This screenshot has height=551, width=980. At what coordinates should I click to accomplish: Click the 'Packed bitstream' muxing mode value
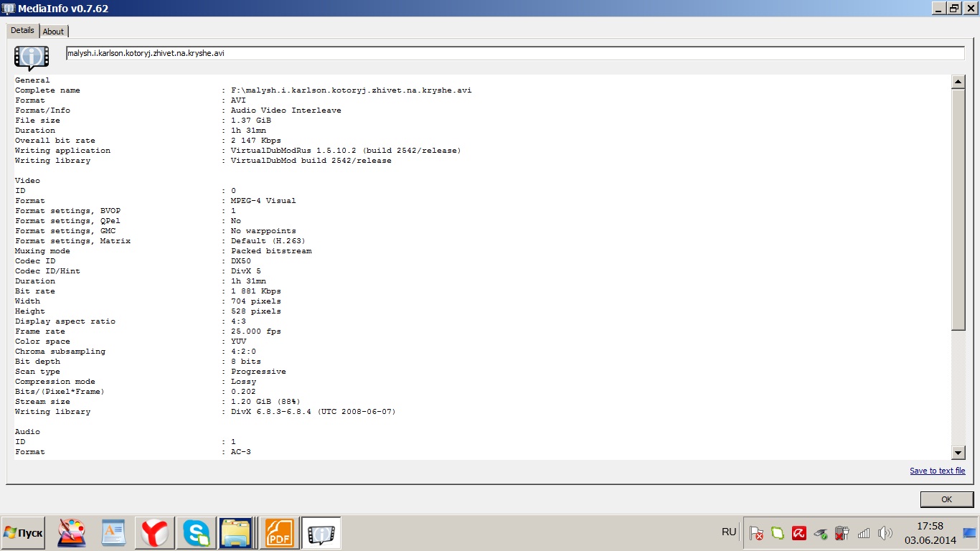(x=271, y=251)
